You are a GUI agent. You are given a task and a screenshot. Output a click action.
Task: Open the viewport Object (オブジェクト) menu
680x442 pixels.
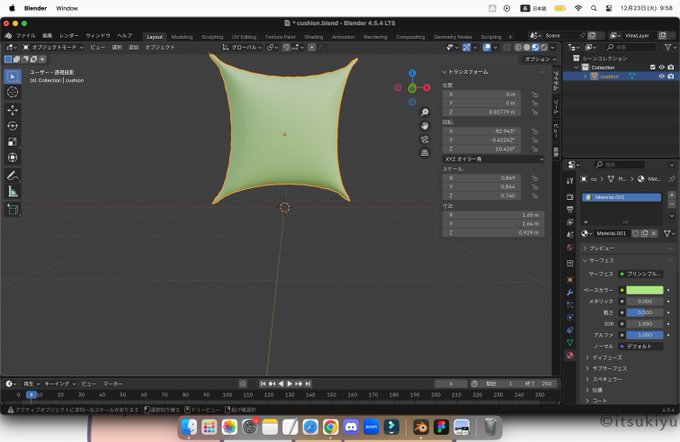[160, 47]
